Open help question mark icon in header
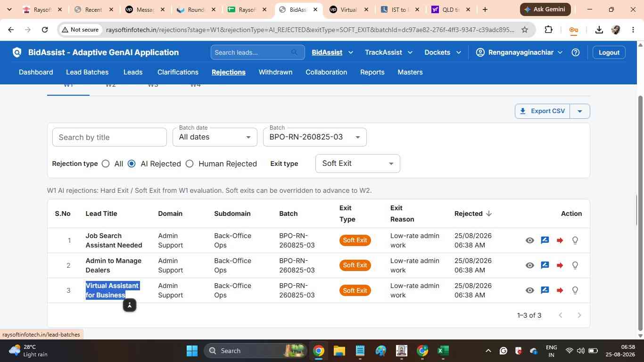This screenshot has height=362, width=644. [576, 52]
